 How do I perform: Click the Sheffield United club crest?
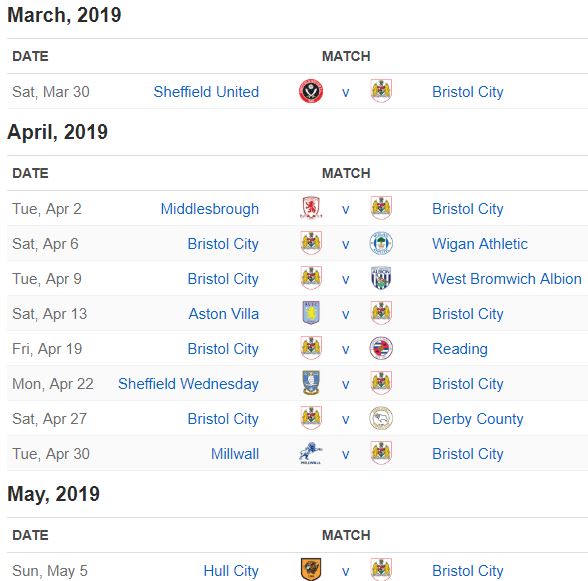pos(311,91)
